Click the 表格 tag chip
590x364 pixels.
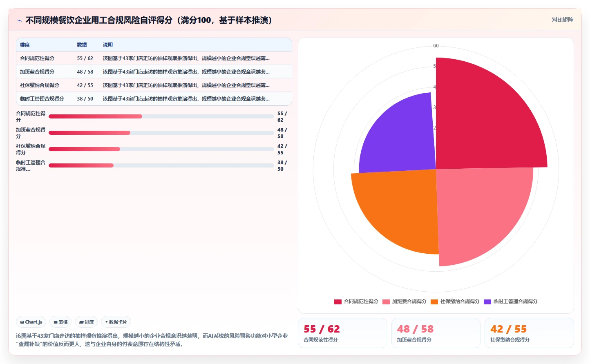click(x=60, y=322)
